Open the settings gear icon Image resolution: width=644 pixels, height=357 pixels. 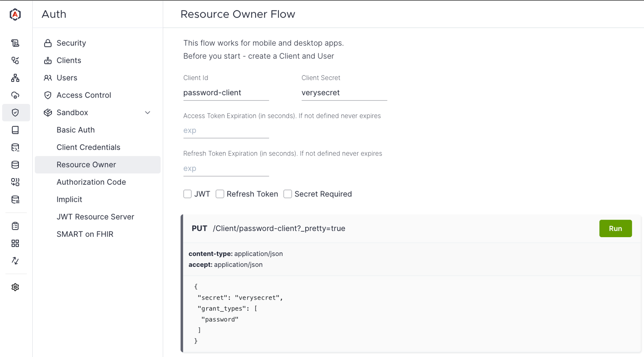(x=15, y=287)
